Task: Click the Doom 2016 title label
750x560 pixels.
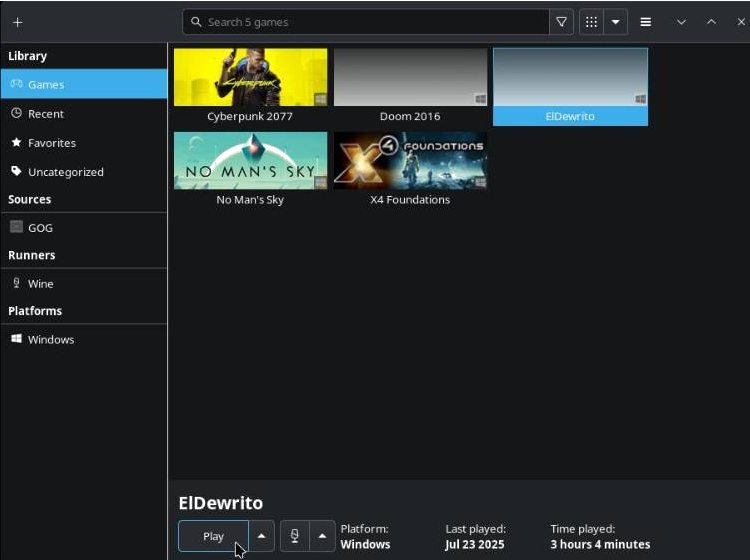Action: (410, 116)
